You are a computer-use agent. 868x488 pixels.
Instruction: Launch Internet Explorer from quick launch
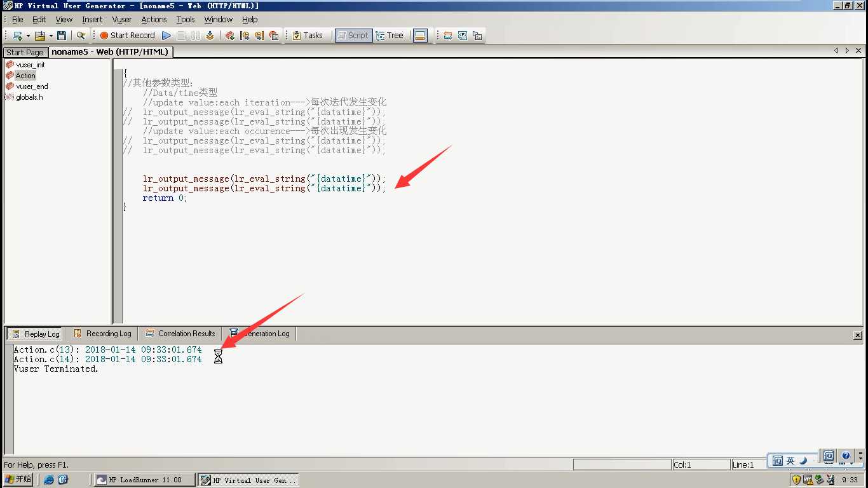point(49,480)
